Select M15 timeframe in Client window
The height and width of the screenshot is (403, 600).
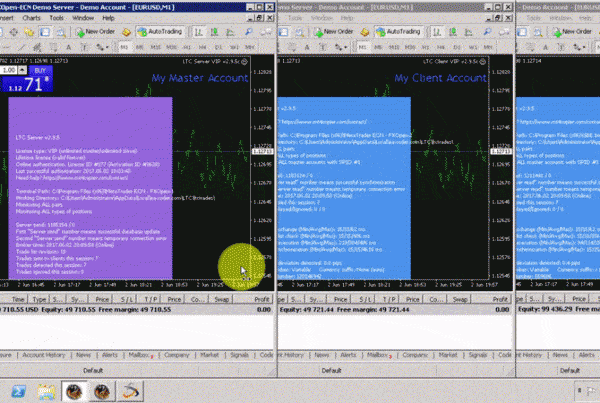point(394,47)
